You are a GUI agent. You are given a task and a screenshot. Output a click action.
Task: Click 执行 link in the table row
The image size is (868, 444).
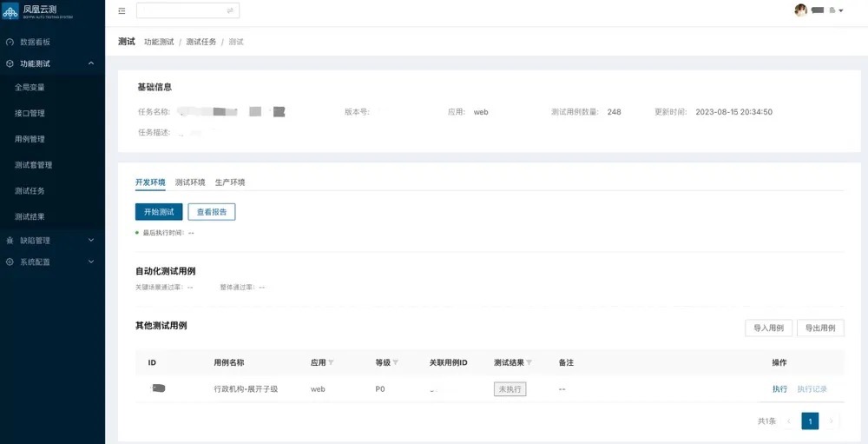780,389
